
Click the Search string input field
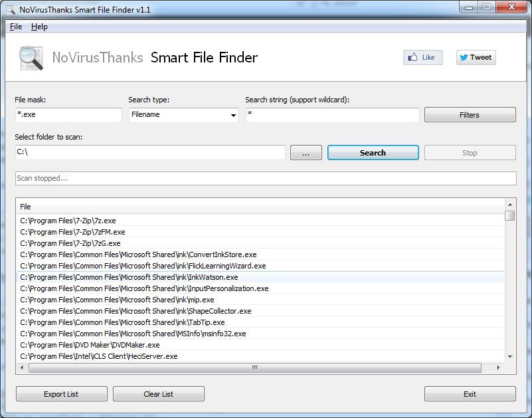333,115
